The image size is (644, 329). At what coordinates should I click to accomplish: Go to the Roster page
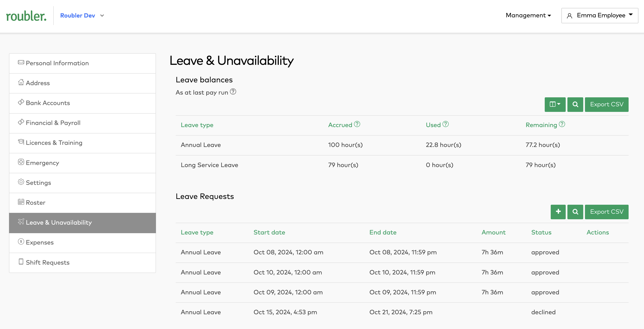pyautogui.click(x=82, y=203)
